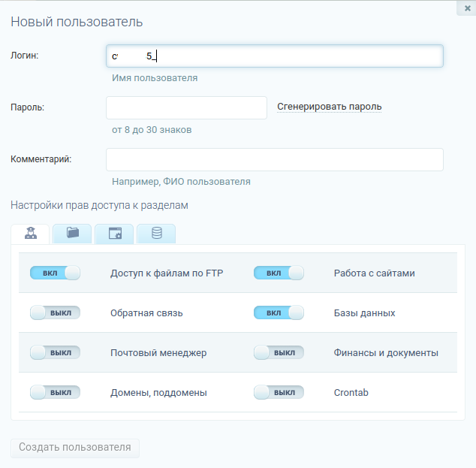Turn off Работа с сайтами toggle
The image size is (476, 468).
[x=279, y=273]
